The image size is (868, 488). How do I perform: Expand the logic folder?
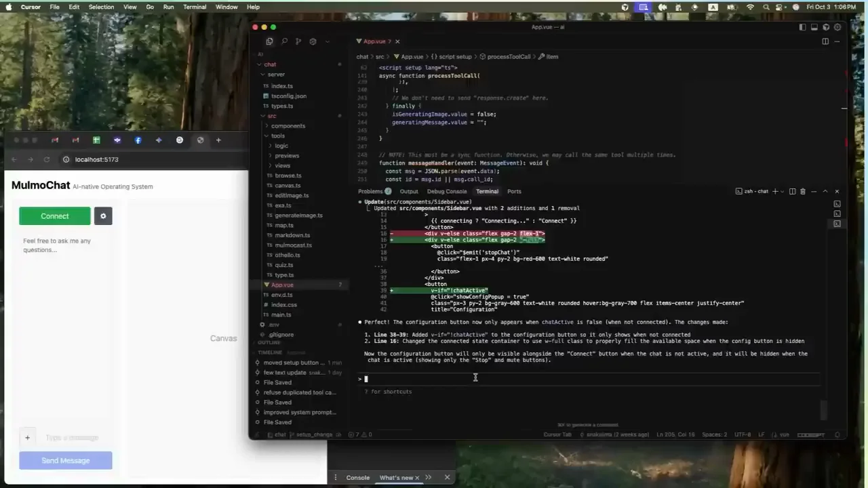click(281, 146)
